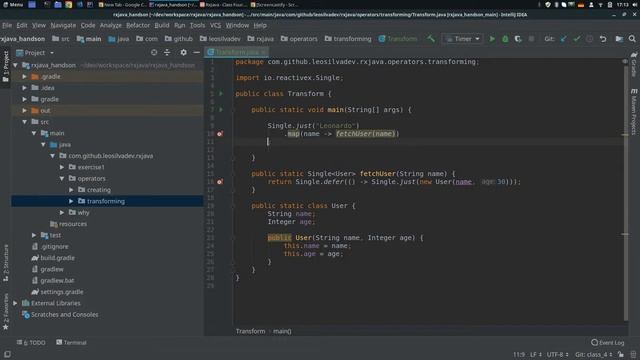
Task: Revert changes undo icon
Action: pyautogui.click(x=603, y=39)
